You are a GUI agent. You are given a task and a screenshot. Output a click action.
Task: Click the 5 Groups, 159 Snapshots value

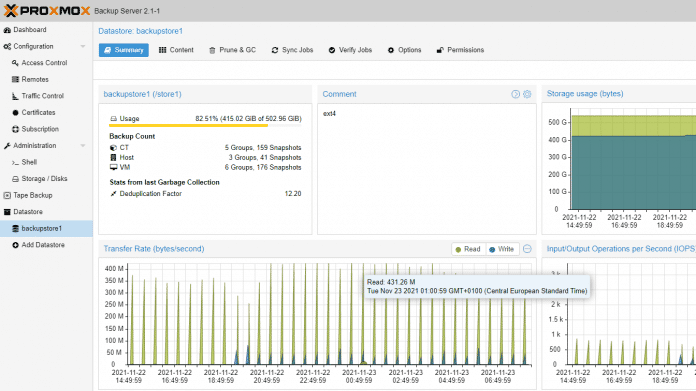263,148
